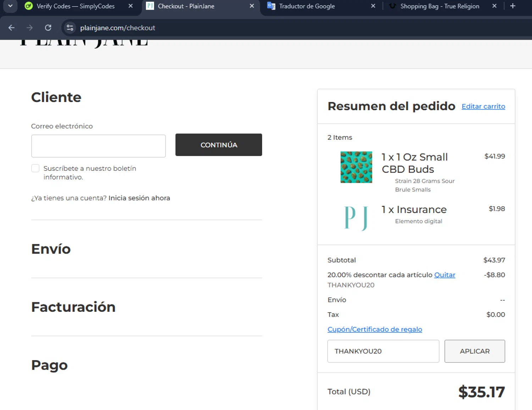The height and width of the screenshot is (410, 532).
Task: Open Editar carrito link
Action: [483, 106]
